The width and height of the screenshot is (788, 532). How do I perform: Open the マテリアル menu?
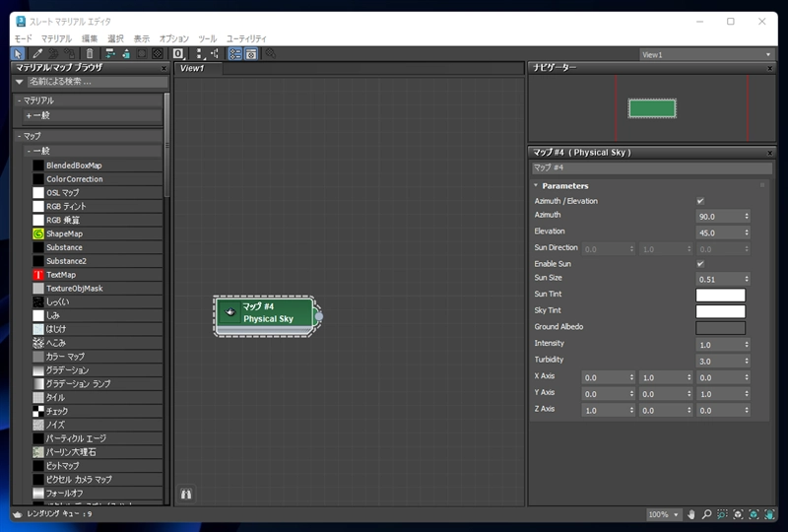tap(56, 38)
